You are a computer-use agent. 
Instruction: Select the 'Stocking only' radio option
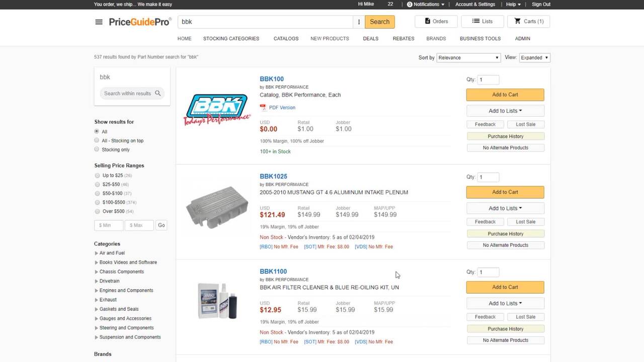pos(97,149)
